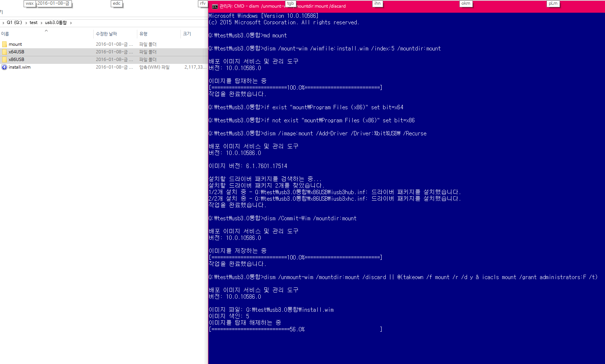
Task: Click the modified date of x86USB folder
Action: click(114, 60)
